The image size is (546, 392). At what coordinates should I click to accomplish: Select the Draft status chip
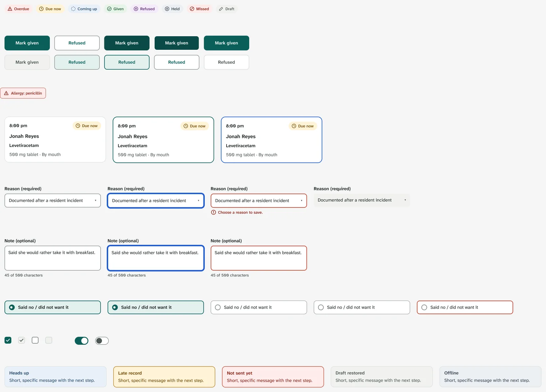[227, 9]
